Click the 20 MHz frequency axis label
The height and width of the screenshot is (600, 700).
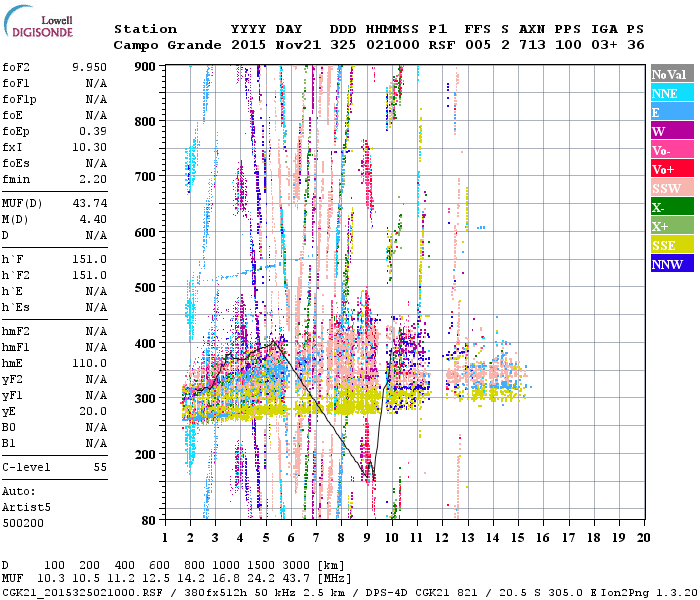643,538
